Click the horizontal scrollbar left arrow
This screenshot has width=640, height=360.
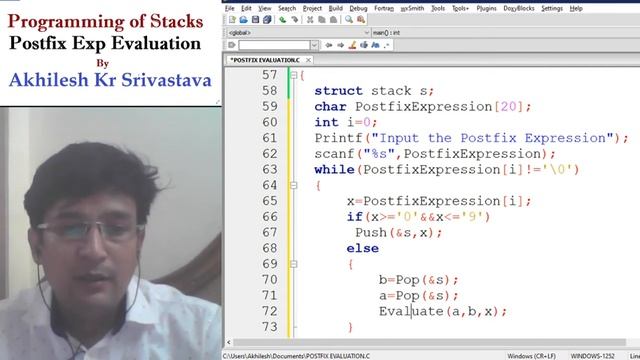tap(229, 342)
